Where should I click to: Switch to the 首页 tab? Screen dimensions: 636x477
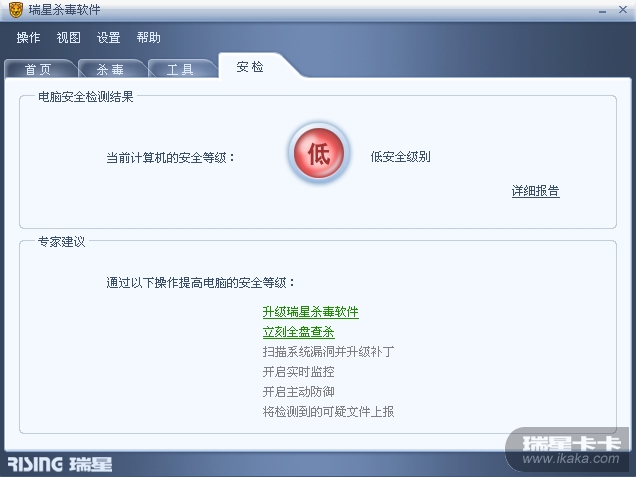(39, 69)
